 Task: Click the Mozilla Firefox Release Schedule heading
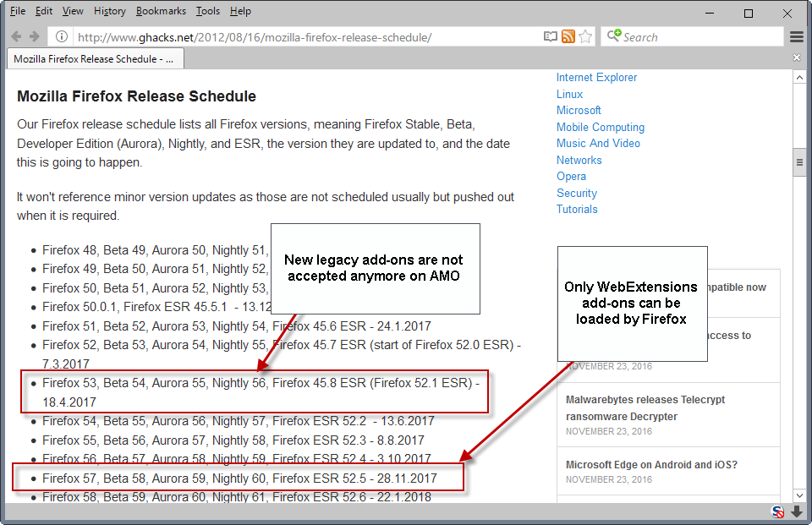[137, 96]
